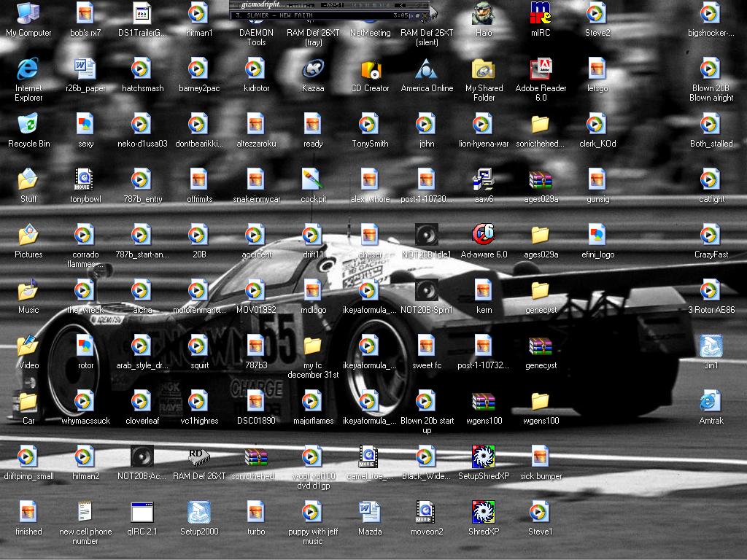Image resolution: width=747 pixels, height=560 pixels.
Task: Run the SetupShredXP installer
Action: [484, 457]
